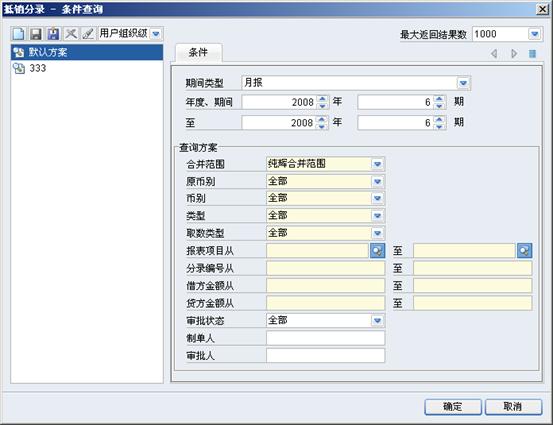
Task: Click the save scheme floppy icon
Action: 36,34
